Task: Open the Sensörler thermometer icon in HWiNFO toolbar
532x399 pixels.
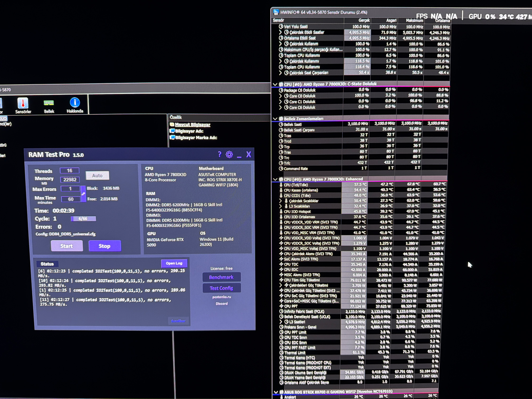Action: coord(23,103)
